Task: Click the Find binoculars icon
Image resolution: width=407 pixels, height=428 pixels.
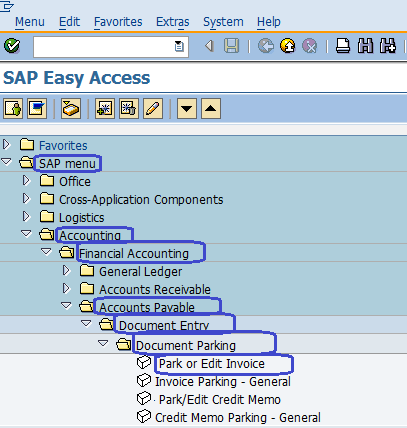Action: [x=365, y=46]
